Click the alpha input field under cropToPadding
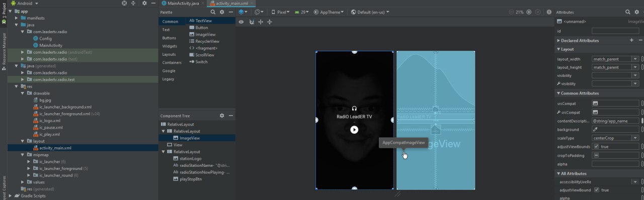The image size is (644, 200). point(615,164)
